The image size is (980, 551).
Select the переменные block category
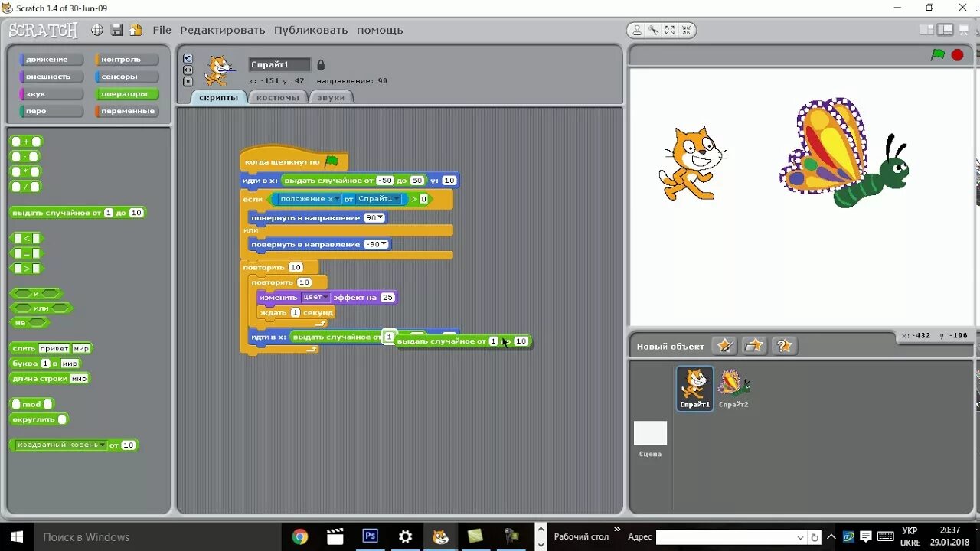pyautogui.click(x=126, y=111)
